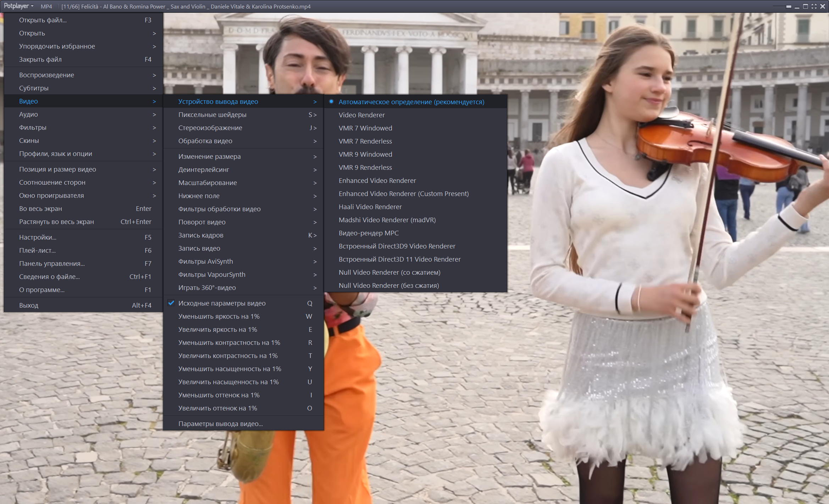Click the MP4 format label in title bar
The width and height of the screenshot is (829, 504).
point(46,6)
